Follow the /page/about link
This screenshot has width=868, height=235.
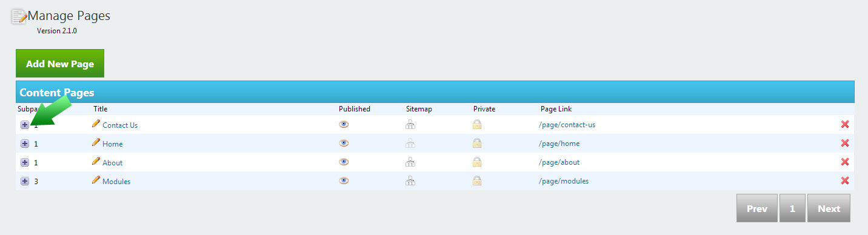(x=559, y=162)
